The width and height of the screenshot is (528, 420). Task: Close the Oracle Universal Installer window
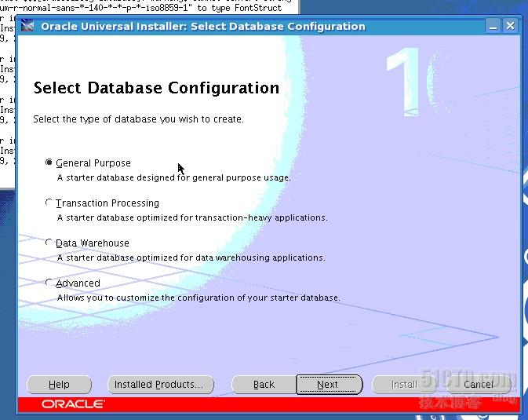point(511,26)
